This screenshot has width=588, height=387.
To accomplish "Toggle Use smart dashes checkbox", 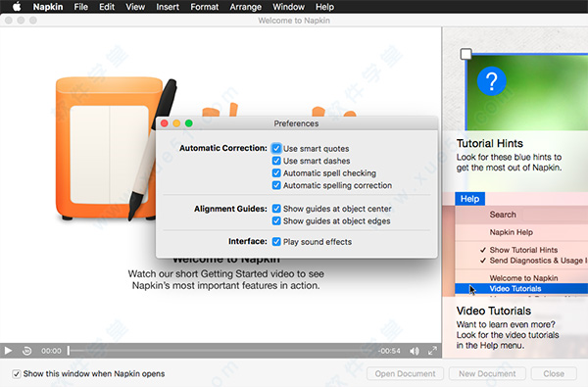I will click(x=276, y=161).
